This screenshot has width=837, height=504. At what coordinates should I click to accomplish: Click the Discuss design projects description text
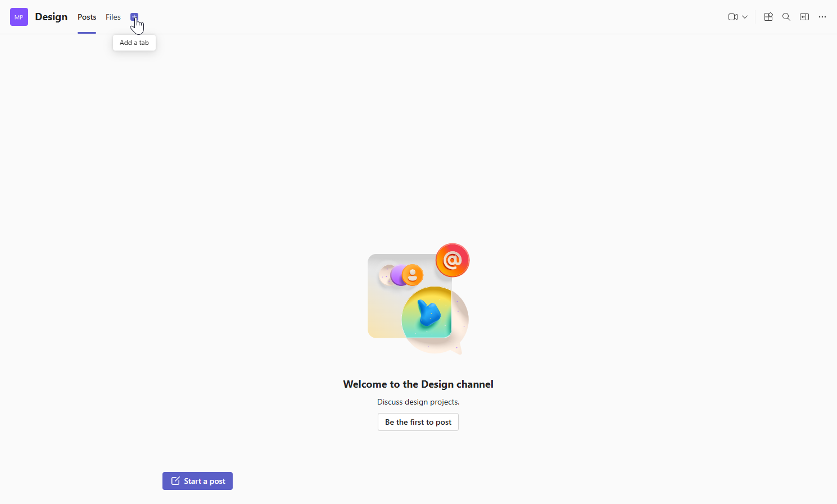tap(418, 402)
